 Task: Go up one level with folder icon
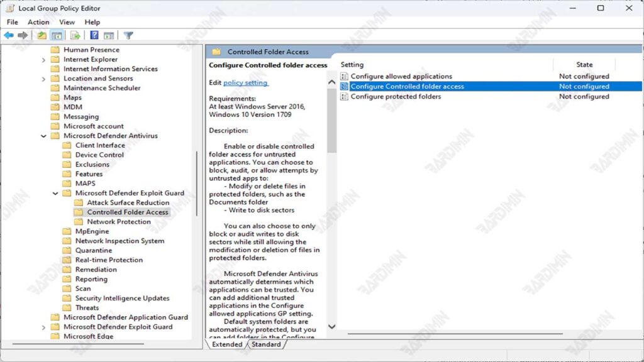pyautogui.click(x=42, y=35)
